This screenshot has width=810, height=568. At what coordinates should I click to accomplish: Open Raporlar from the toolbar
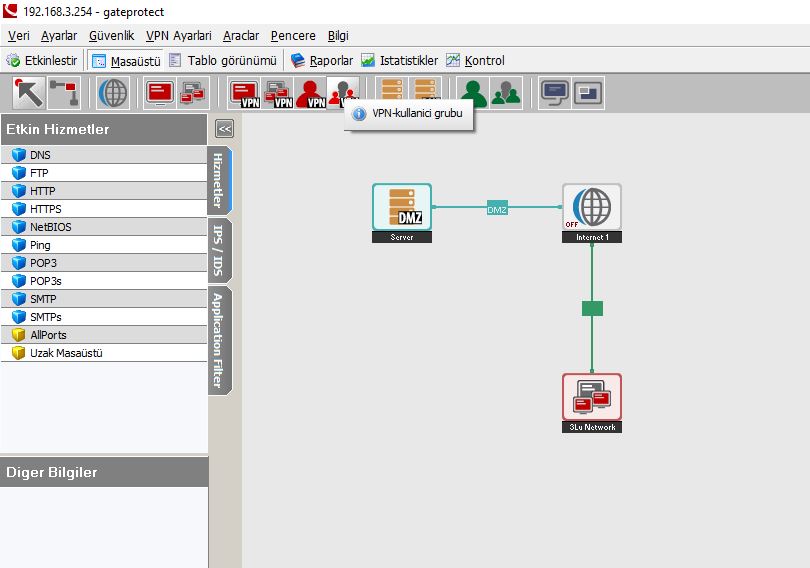pos(322,60)
